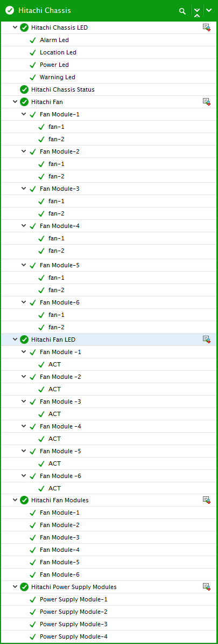Click the settings icon on Hitachi Fan row
The width and height of the screenshot is (218, 644).
point(207,101)
